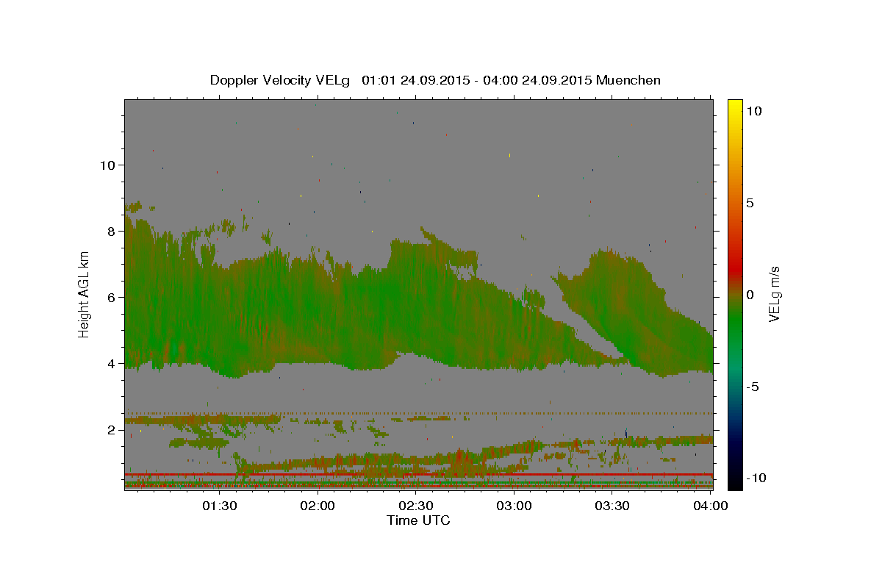Click the green band of the colorbar
The height and width of the screenshot is (588, 882).
734,323
